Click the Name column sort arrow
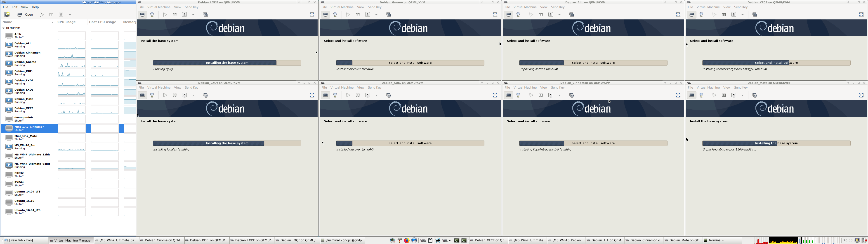Screen dimensions: 868x244 coord(53,22)
